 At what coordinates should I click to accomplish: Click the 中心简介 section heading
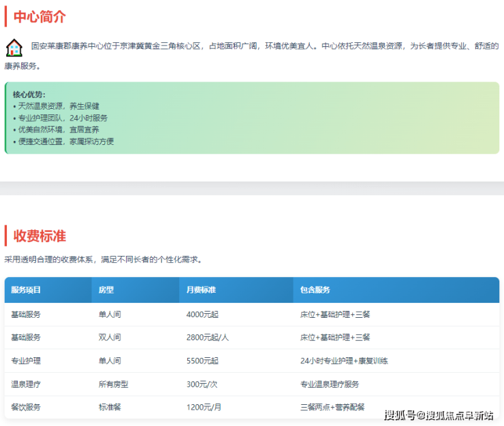[40, 17]
